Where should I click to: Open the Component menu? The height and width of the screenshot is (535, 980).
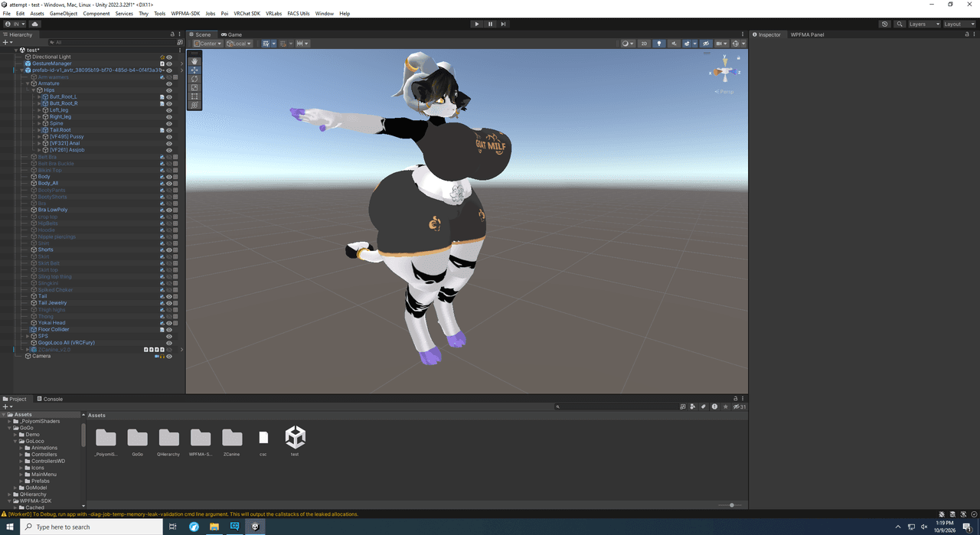click(96, 14)
